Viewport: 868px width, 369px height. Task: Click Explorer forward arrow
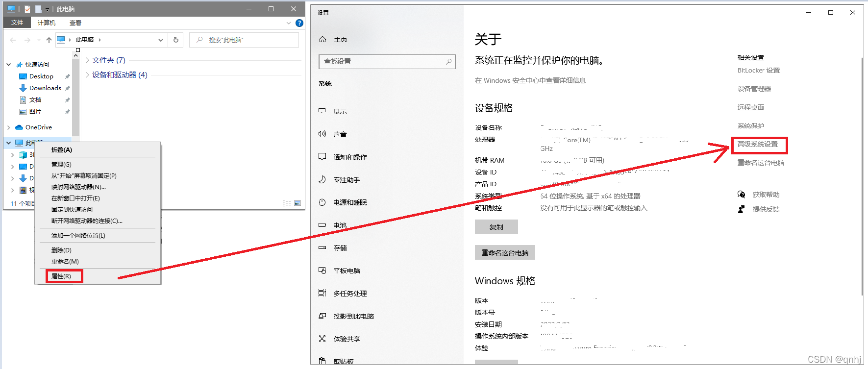[27, 40]
